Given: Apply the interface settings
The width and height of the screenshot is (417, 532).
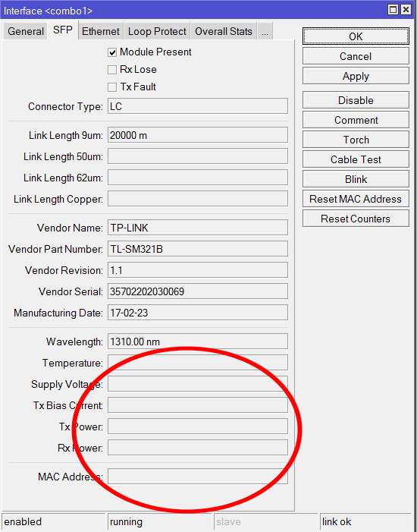Looking at the screenshot, I should tap(356, 76).
